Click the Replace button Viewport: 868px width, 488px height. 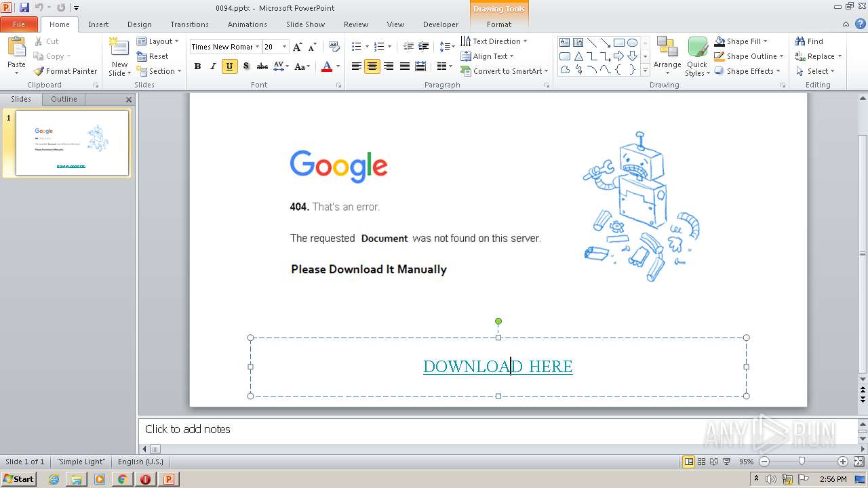[x=818, y=56]
